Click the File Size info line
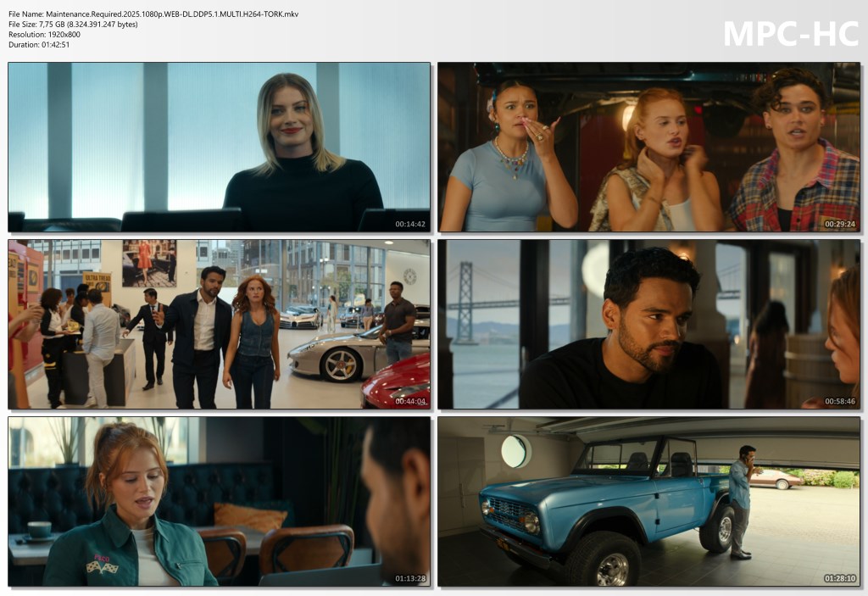The image size is (868, 596). pos(73,25)
